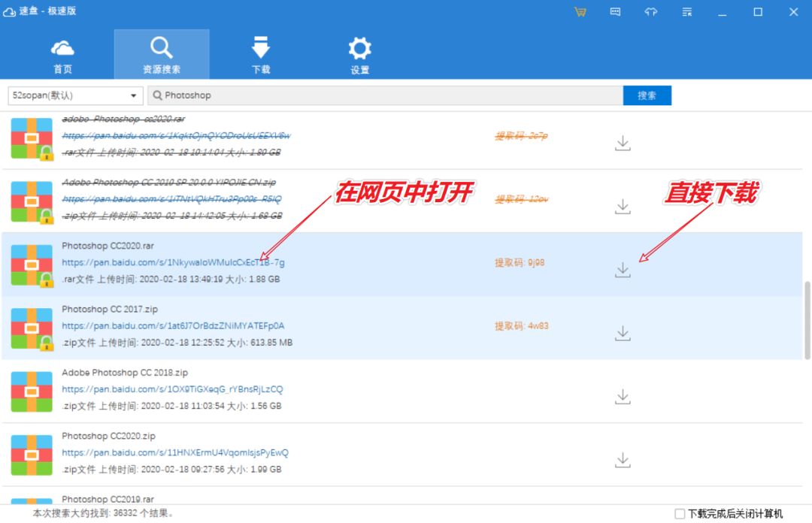Select the Photoshop CC2020.zip result thumbnail
Image resolution: width=812 pixels, height=523 pixels.
pos(31,455)
